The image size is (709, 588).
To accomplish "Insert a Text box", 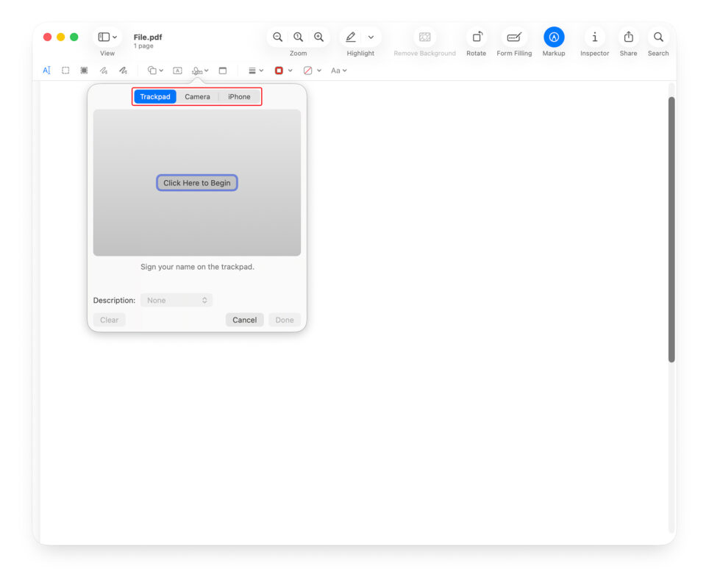I will pyautogui.click(x=177, y=71).
